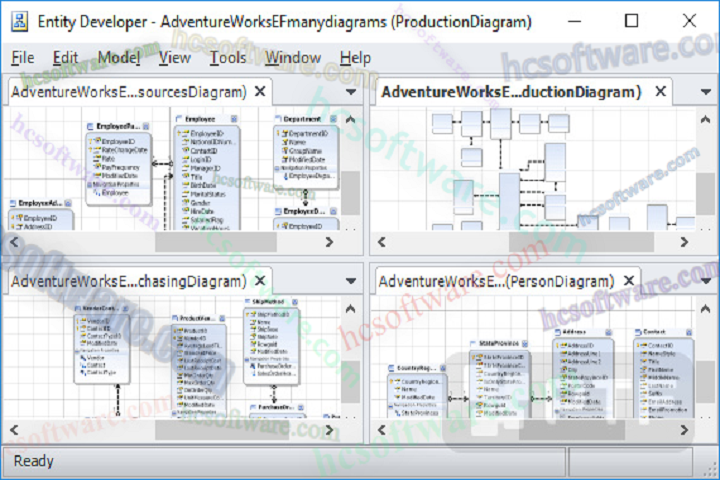
Task: Click scroll-right arrow in chasingDiagram pane
Action: click(x=329, y=430)
